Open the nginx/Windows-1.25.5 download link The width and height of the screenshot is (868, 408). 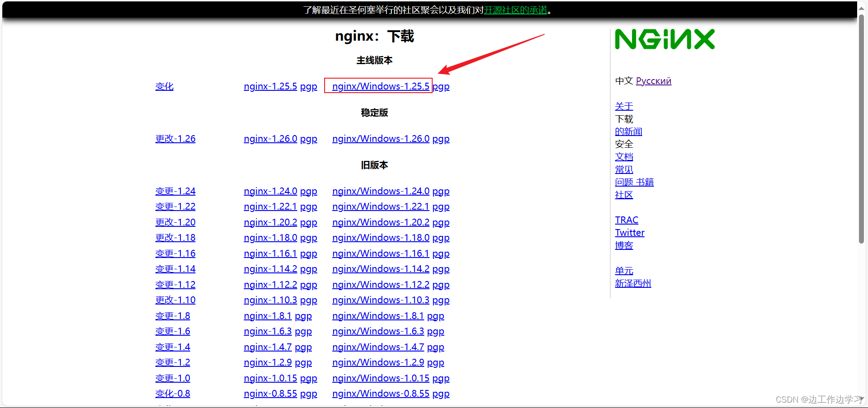pyautogui.click(x=381, y=86)
